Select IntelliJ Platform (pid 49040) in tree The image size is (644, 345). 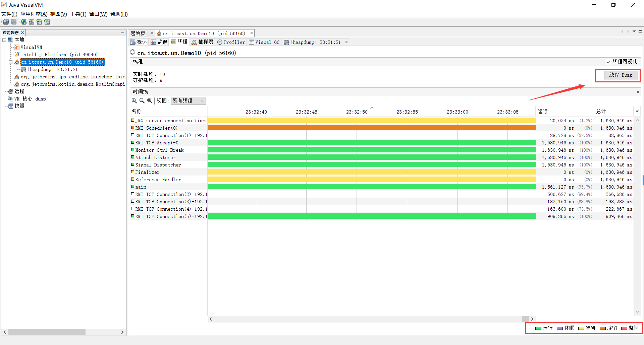(x=59, y=55)
